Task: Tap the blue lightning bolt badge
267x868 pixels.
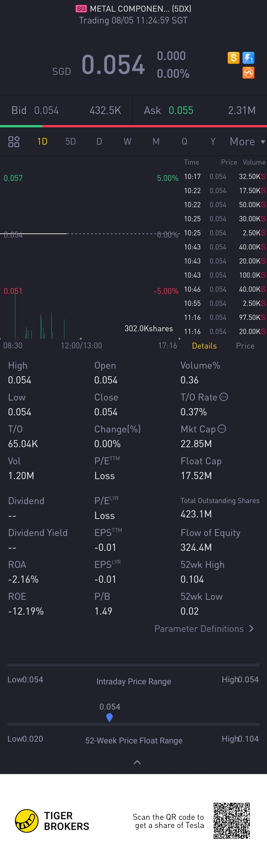Action: (248, 58)
